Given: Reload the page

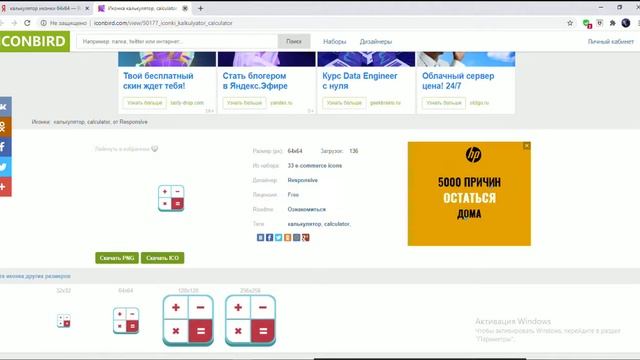Looking at the screenshot, I should point(27,23).
